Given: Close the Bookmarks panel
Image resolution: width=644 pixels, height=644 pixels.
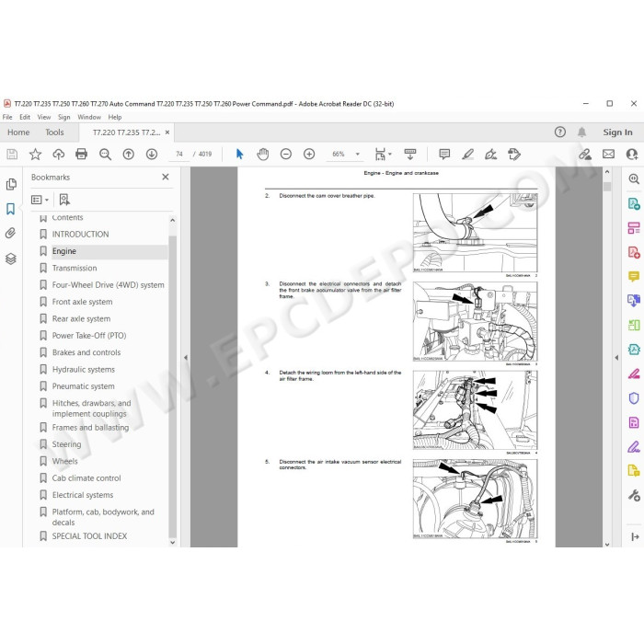Looking at the screenshot, I should pyautogui.click(x=166, y=177).
